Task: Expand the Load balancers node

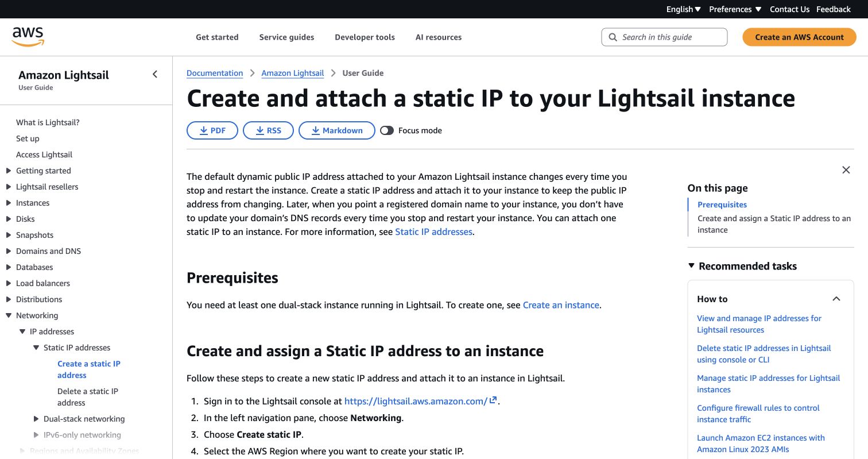Action: pos(9,283)
